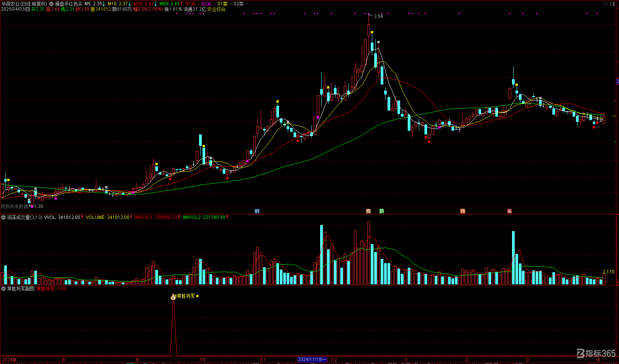This screenshot has height=364, width=619.
Task: Click the B2买 signal label
Action: [208, 4]
